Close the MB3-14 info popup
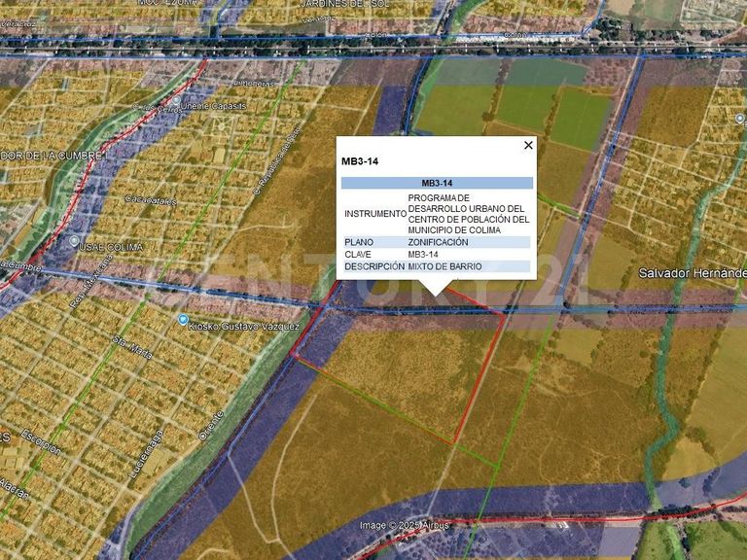The height and width of the screenshot is (560, 747). point(528,145)
